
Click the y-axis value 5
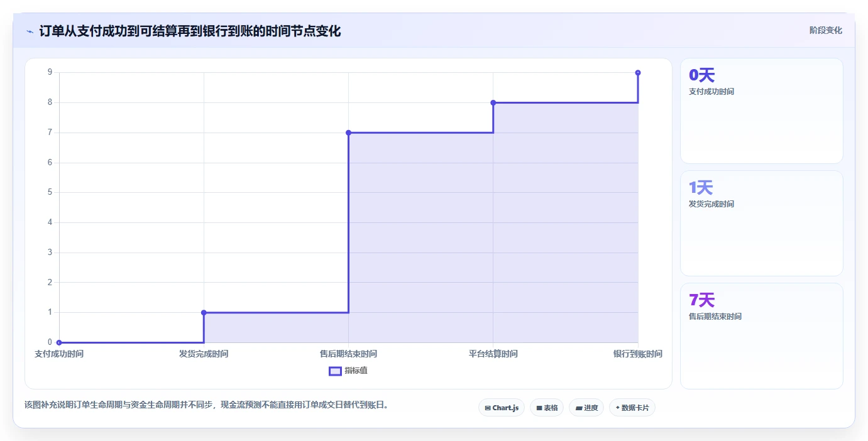[x=50, y=192]
